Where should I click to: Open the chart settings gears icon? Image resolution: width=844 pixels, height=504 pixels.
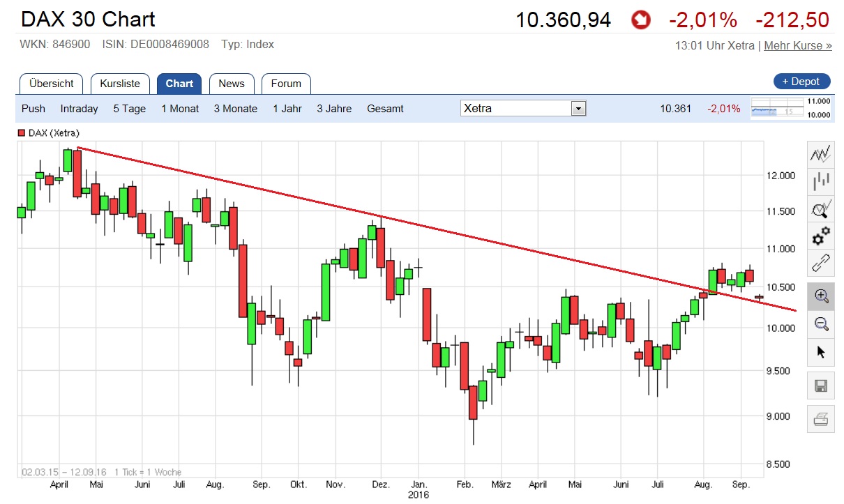(x=820, y=236)
